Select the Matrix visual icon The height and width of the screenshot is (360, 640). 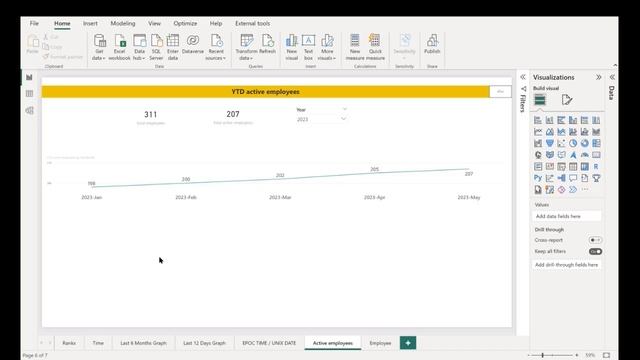pos(585,167)
